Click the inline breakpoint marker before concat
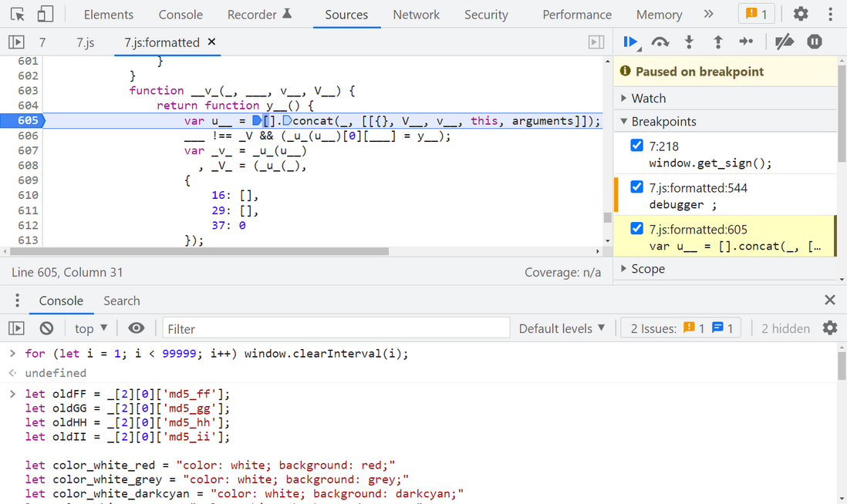 (288, 120)
